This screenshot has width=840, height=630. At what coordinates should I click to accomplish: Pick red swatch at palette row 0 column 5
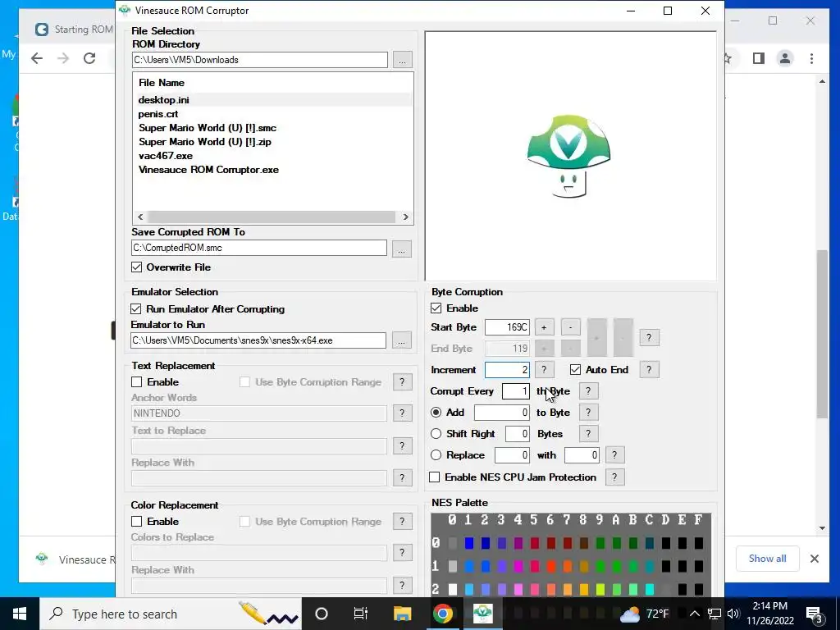535,543
